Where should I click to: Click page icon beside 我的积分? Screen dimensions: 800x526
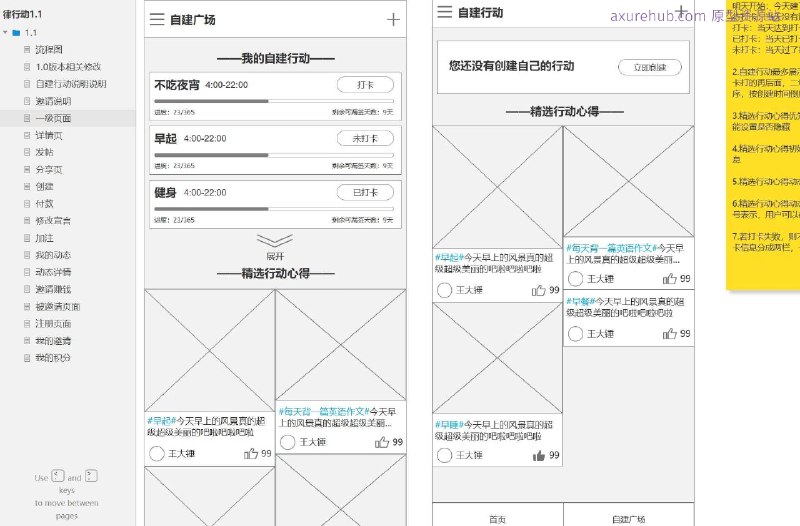[27, 358]
